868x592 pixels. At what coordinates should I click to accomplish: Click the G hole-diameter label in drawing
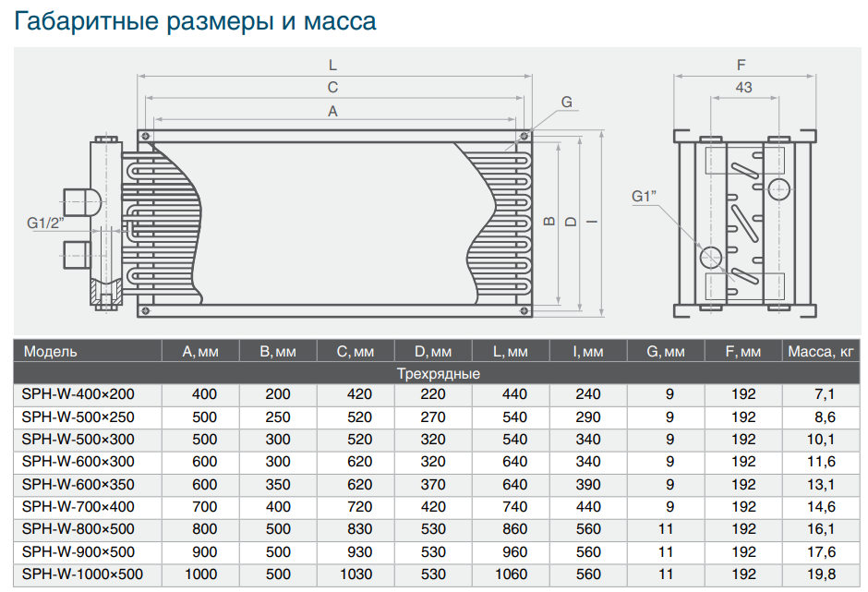click(566, 102)
